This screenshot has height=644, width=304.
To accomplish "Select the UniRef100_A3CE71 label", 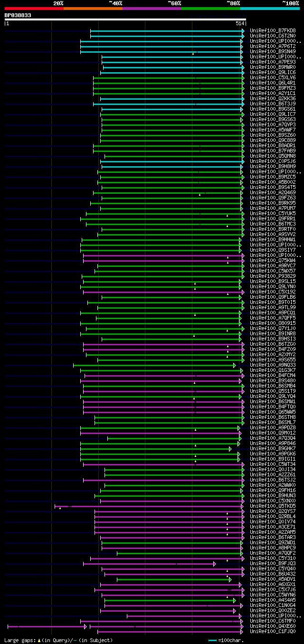I will [x=273, y=527].
